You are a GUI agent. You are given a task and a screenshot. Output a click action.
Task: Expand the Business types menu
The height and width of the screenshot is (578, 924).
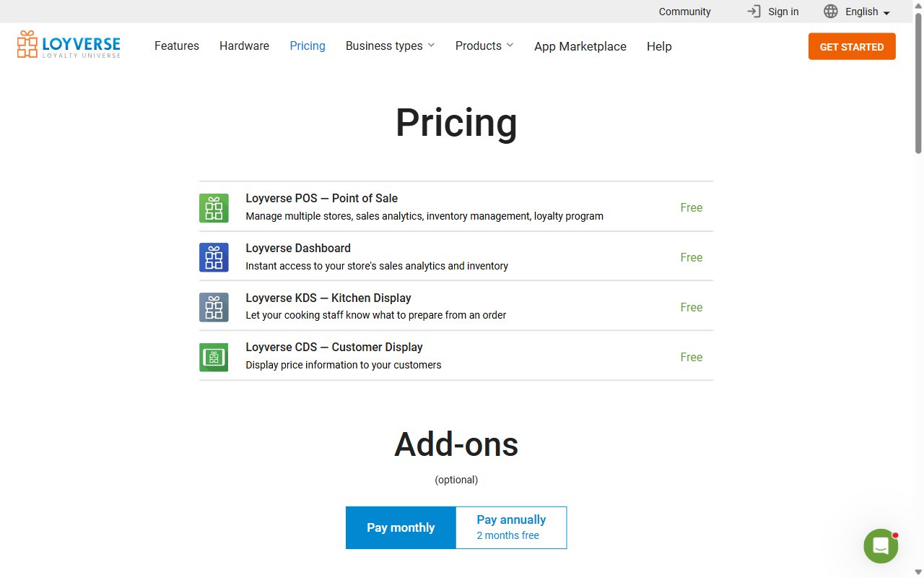tap(390, 46)
